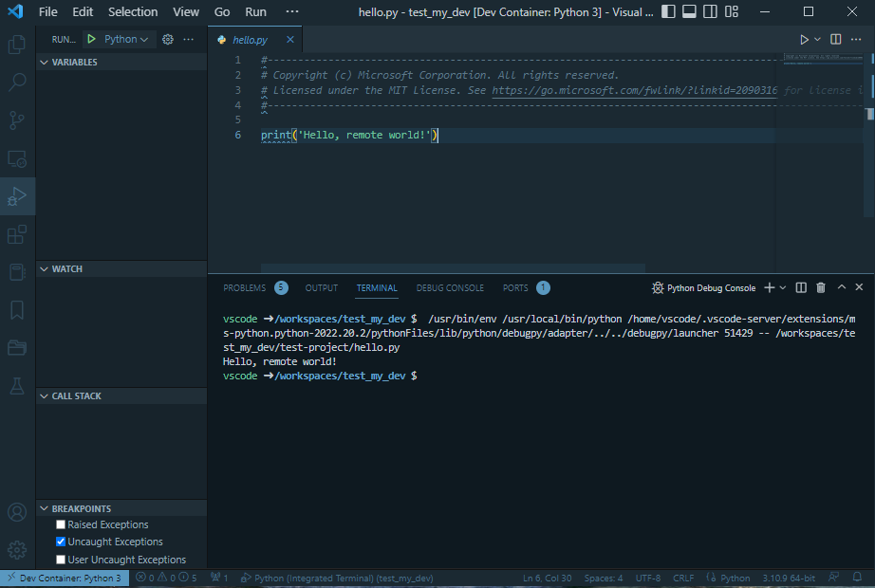Click forwarded ports status indicator

[219, 578]
